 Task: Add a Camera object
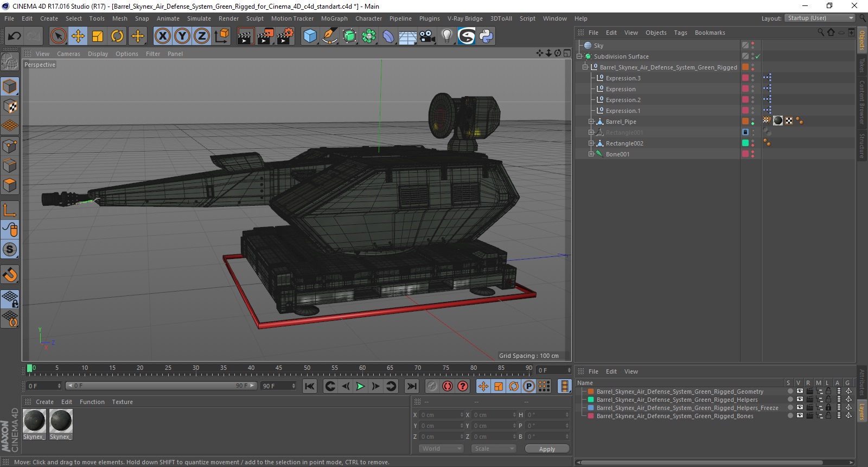tap(427, 36)
